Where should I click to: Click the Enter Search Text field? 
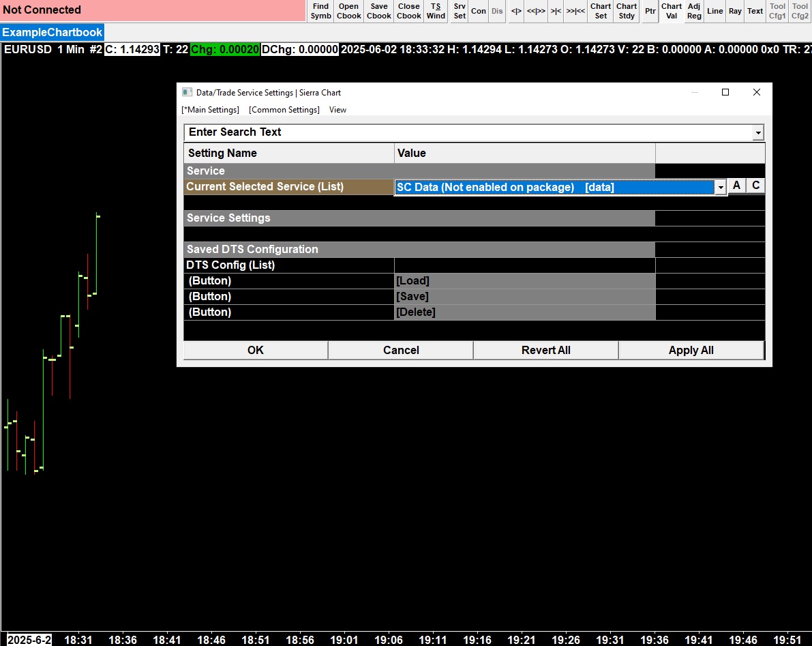point(468,132)
